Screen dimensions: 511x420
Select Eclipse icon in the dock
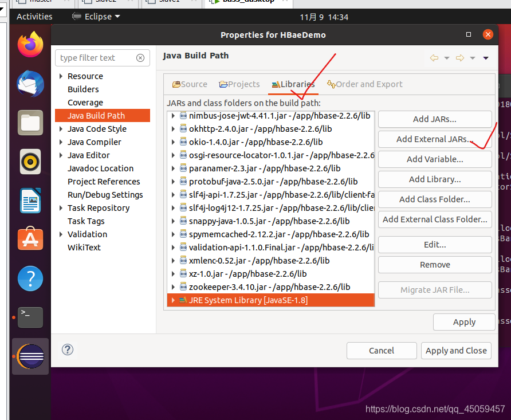(x=30, y=356)
